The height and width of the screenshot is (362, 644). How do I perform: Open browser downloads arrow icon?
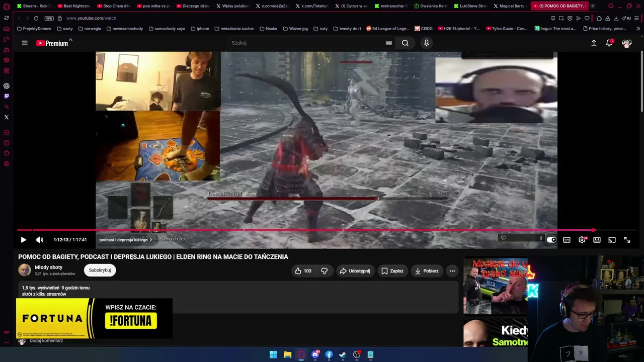coord(616,18)
